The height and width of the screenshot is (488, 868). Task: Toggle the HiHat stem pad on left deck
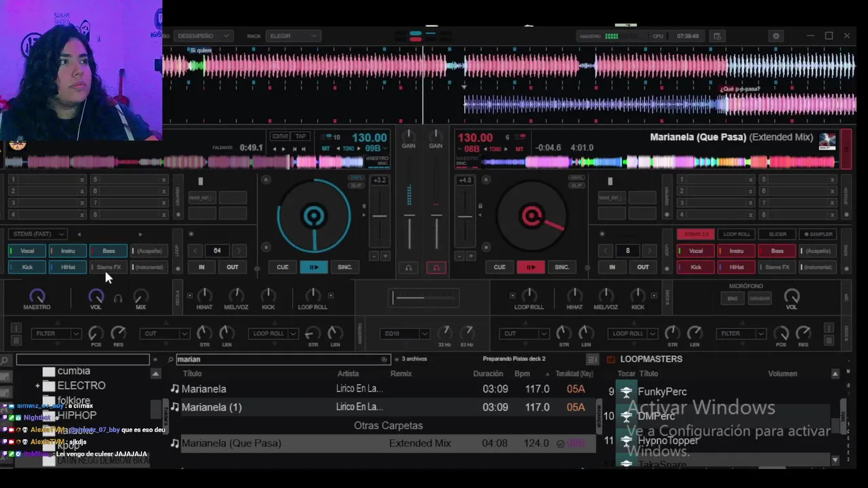68,267
